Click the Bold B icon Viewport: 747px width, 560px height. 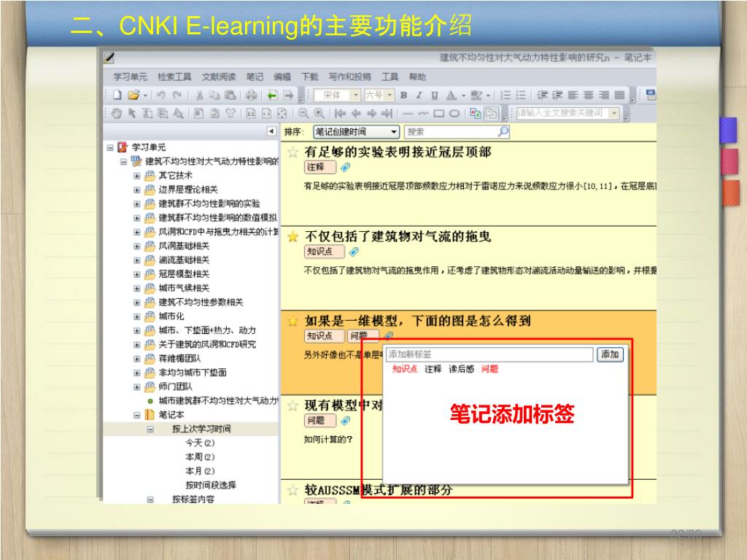pyautogui.click(x=403, y=96)
